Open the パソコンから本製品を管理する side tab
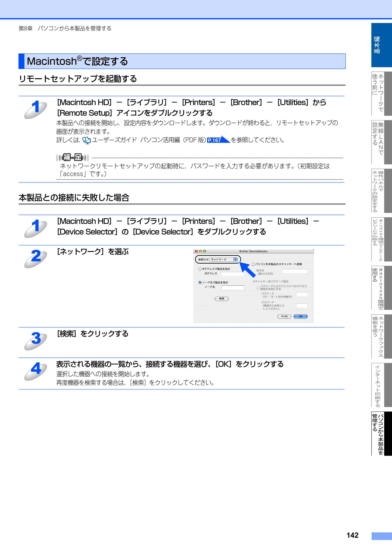Viewport: 392px width, 555px height. 381,434
